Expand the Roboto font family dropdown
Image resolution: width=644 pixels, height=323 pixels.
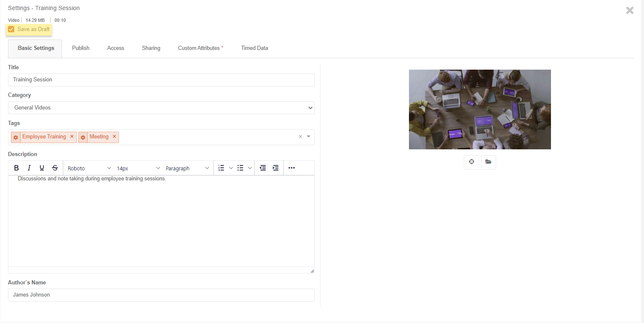pos(89,168)
